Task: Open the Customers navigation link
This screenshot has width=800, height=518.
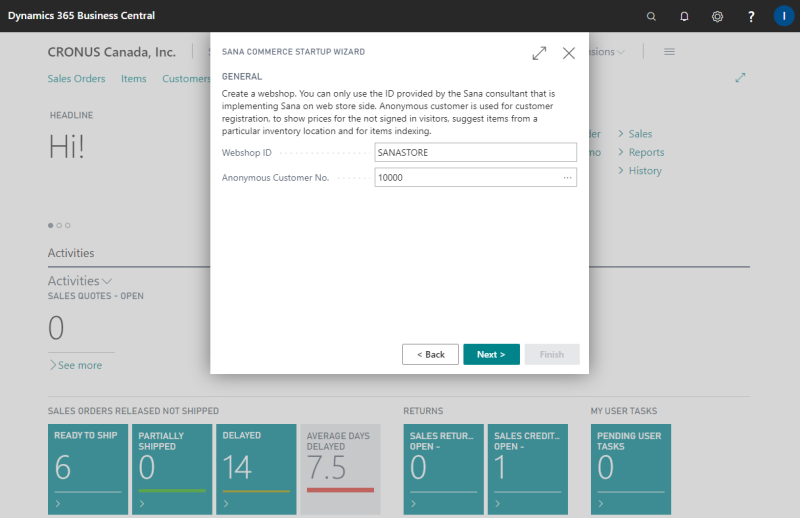Action: click(186, 79)
